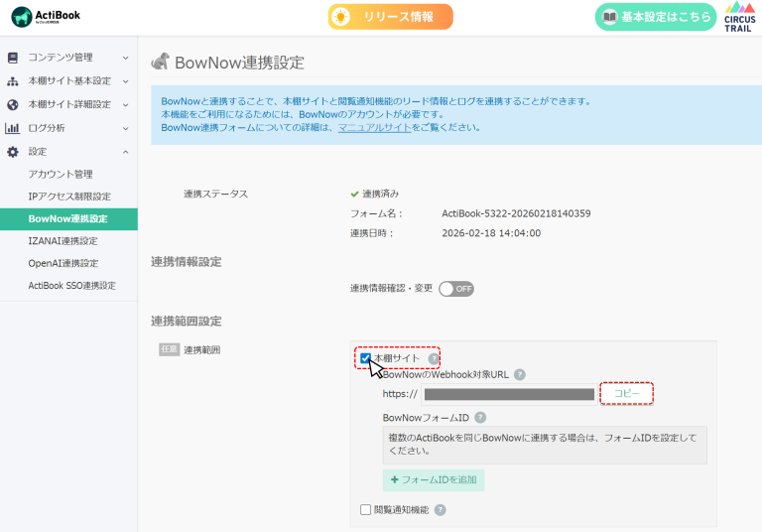Click the 本棚サイト基本設定 sitemap icon

[13, 81]
